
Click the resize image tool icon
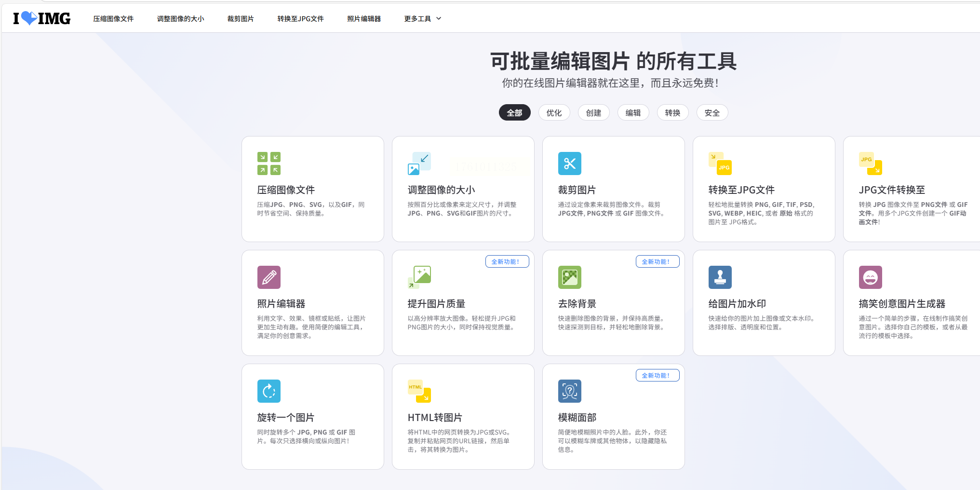pos(419,163)
